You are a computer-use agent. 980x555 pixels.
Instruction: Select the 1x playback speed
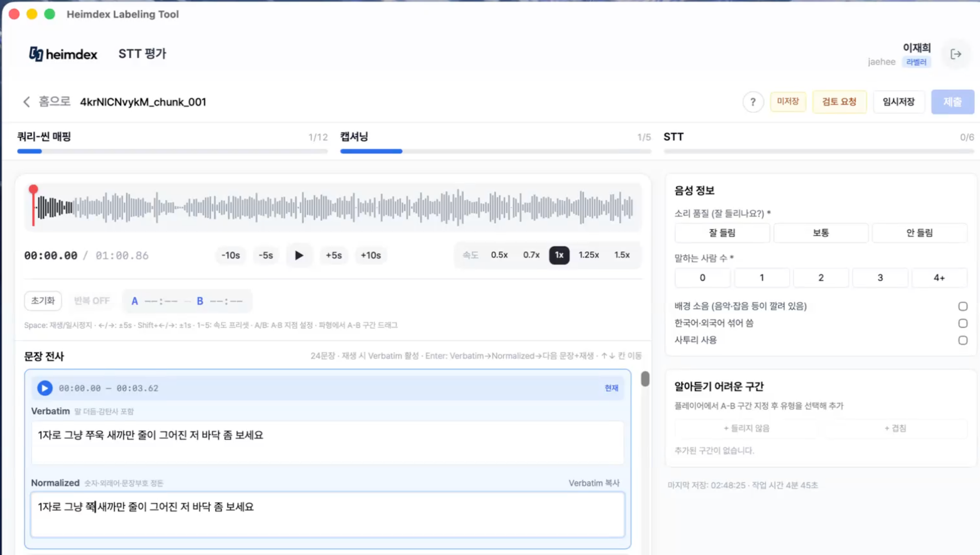(x=559, y=255)
